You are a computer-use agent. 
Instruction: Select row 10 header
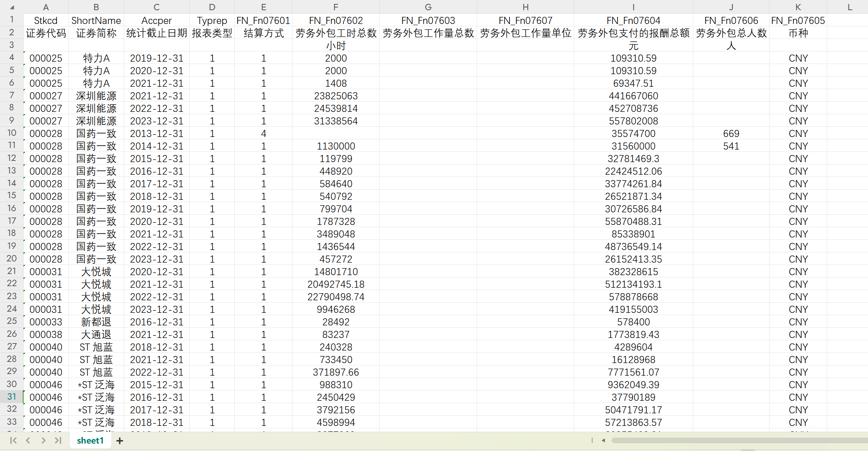(12, 133)
